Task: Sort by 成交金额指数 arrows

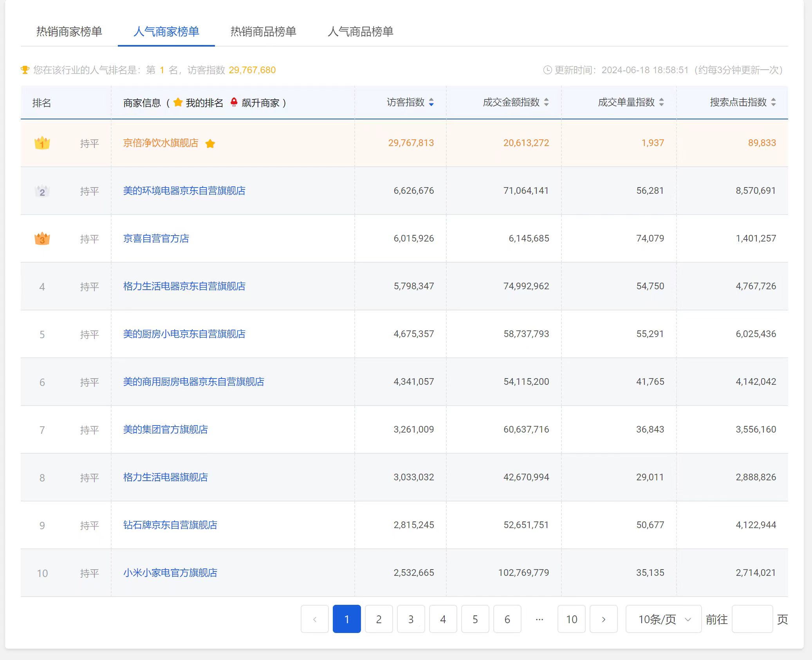Action: coord(546,103)
